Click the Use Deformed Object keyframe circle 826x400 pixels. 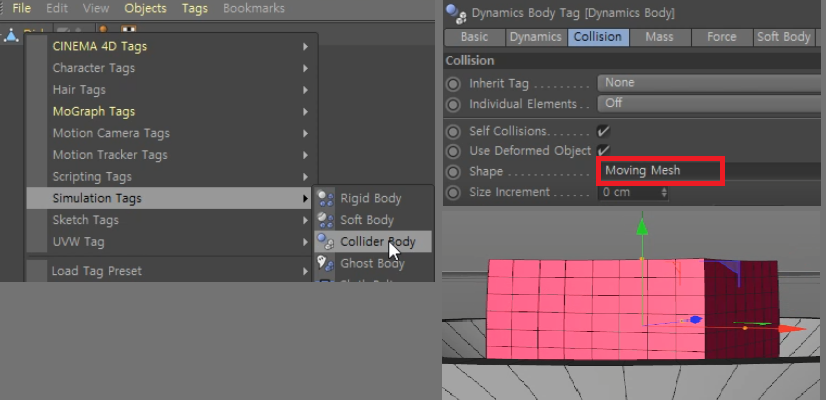click(x=453, y=151)
